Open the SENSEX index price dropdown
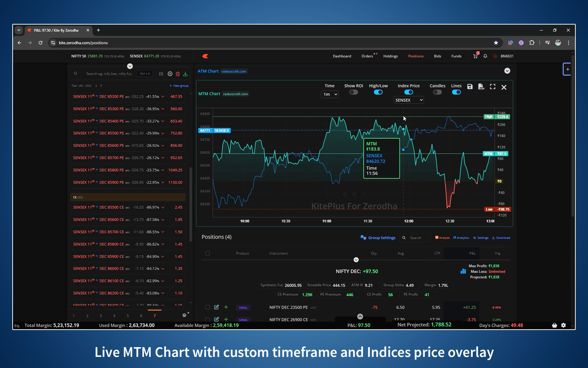Screen dimensions: 588x368 (408, 100)
